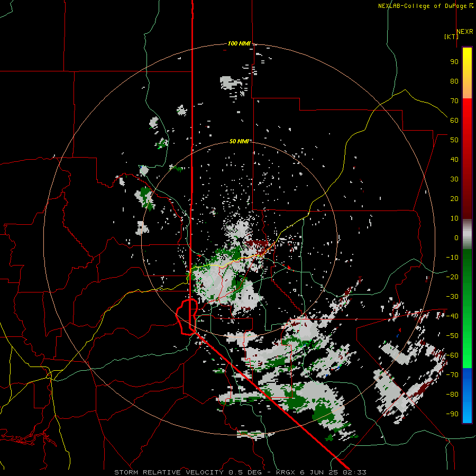Click the -90 value on the velocity scale
The image size is (476, 476).
(452, 414)
